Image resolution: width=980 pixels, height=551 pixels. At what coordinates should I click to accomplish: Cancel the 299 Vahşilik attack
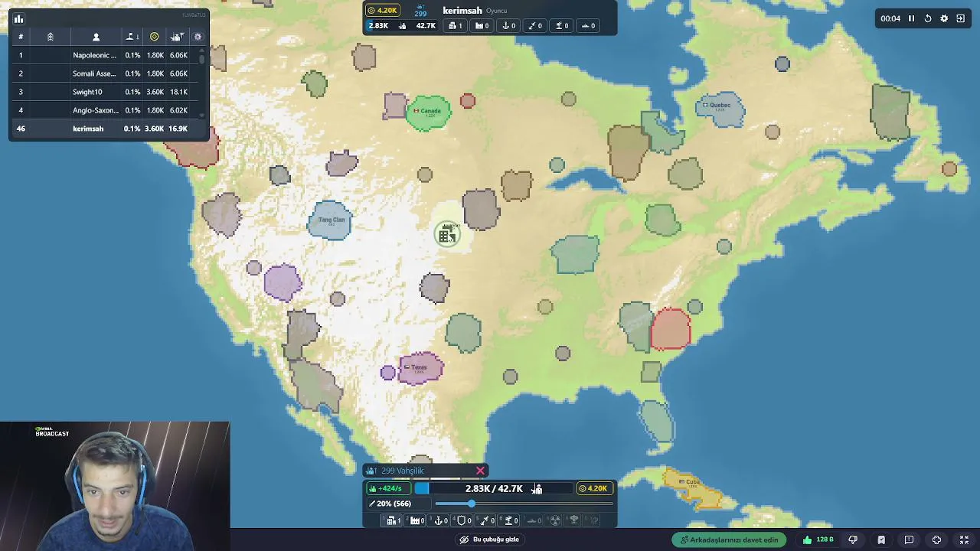click(x=480, y=471)
